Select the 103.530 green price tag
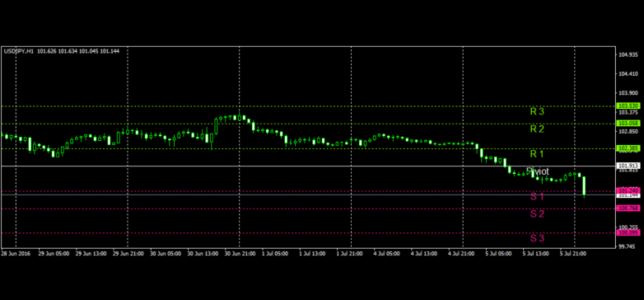The height and width of the screenshot is (300, 644). coord(628,106)
